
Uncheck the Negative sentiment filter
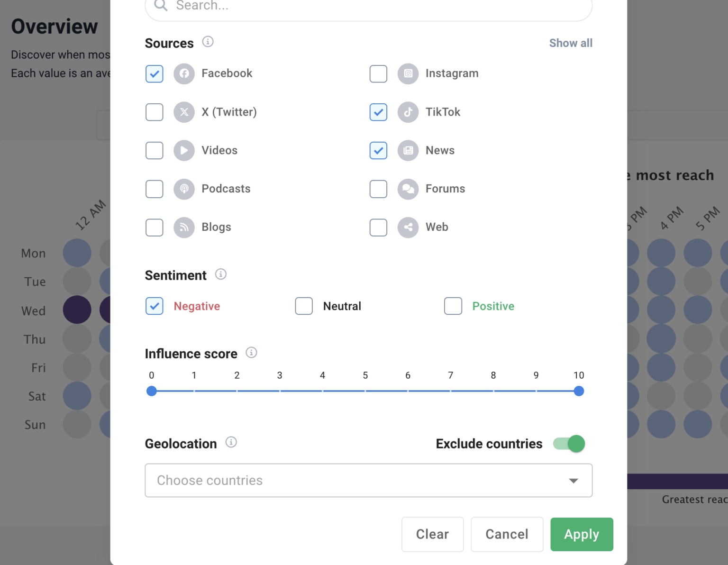pos(154,306)
